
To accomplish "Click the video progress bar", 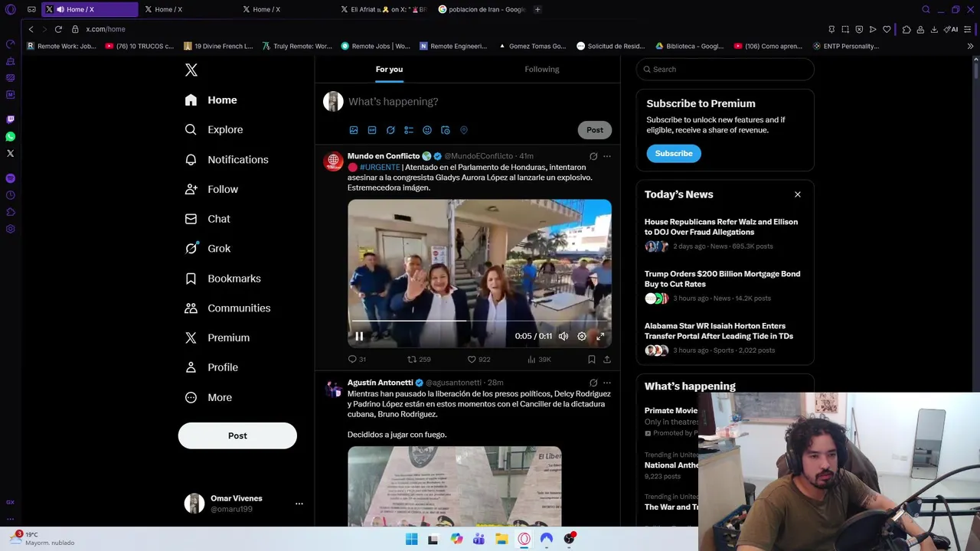I will click(x=479, y=321).
